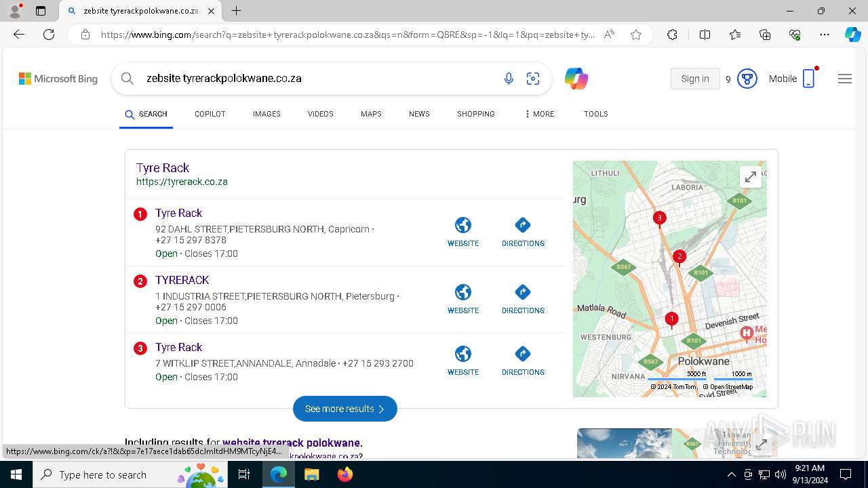Image resolution: width=868 pixels, height=488 pixels.
Task: Open Browser essentials heart icon
Action: pyautogui.click(x=795, y=35)
